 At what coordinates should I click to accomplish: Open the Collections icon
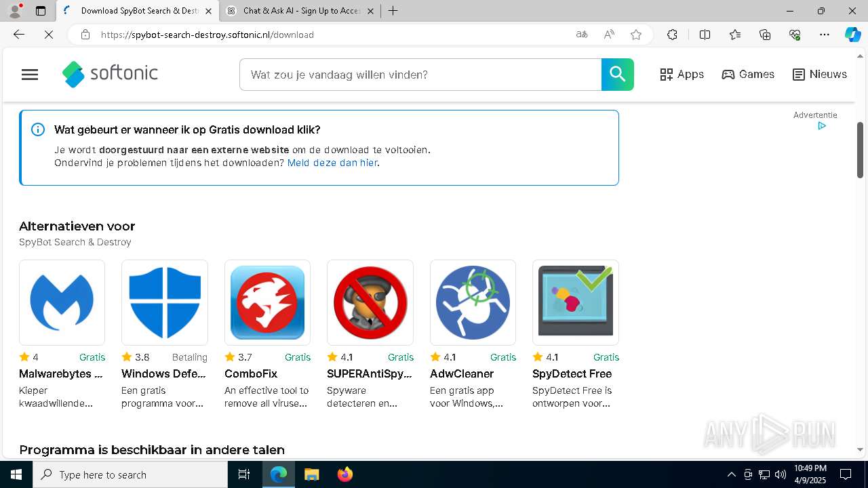click(x=765, y=35)
